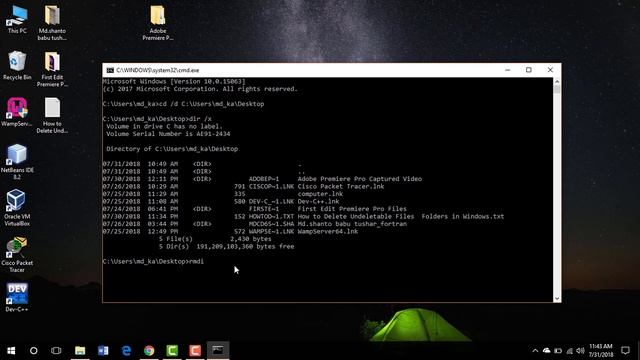Switch to Command Prompt taskbar button
This screenshot has width=640, height=360.
[x=218, y=351]
